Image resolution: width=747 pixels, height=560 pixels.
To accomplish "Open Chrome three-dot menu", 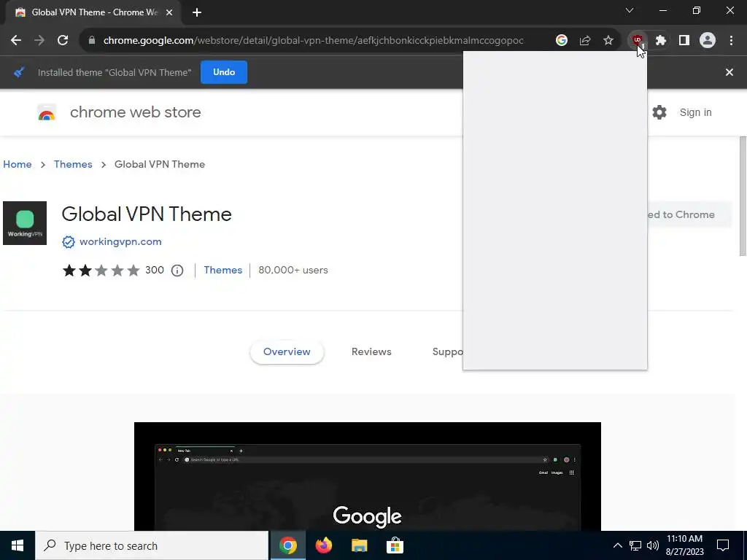I will (731, 41).
